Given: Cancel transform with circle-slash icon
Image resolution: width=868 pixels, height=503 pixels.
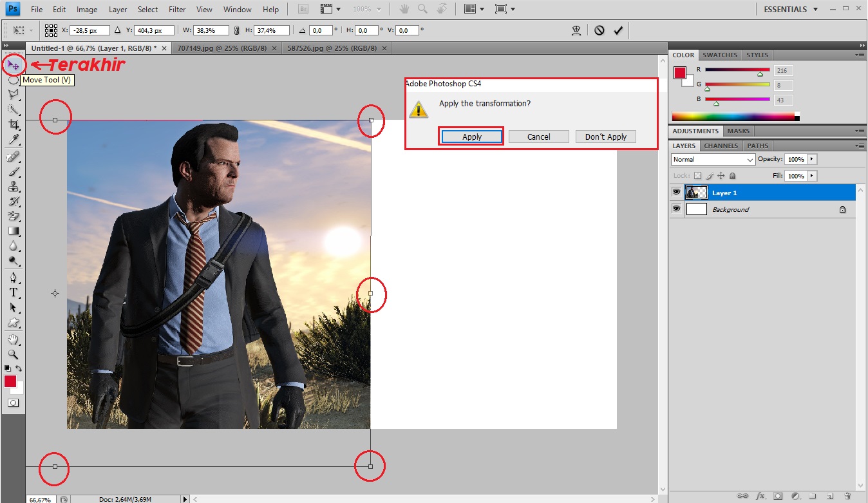Looking at the screenshot, I should tap(599, 30).
